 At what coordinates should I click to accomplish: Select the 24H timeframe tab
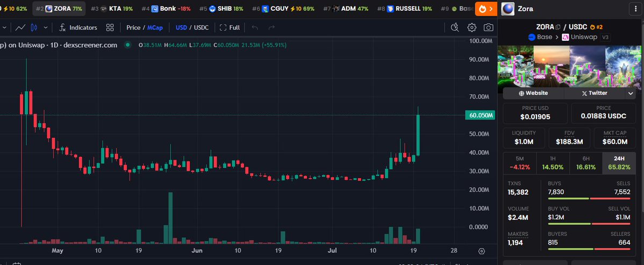pos(619,163)
